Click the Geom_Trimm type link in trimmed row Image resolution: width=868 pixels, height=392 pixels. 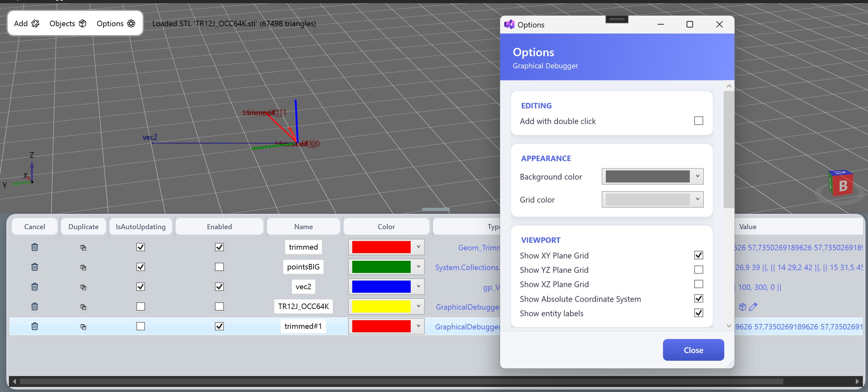pos(479,248)
